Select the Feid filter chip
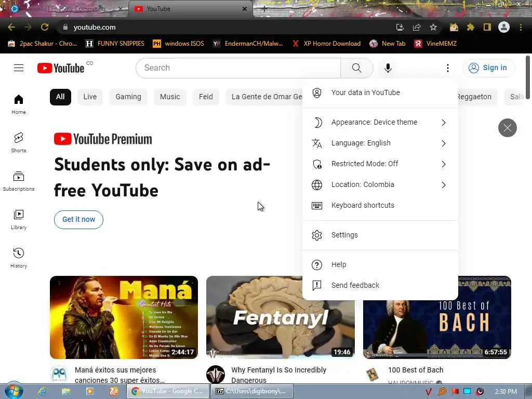Viewport: 532px width, 399px height. click(x=206, y=97)
